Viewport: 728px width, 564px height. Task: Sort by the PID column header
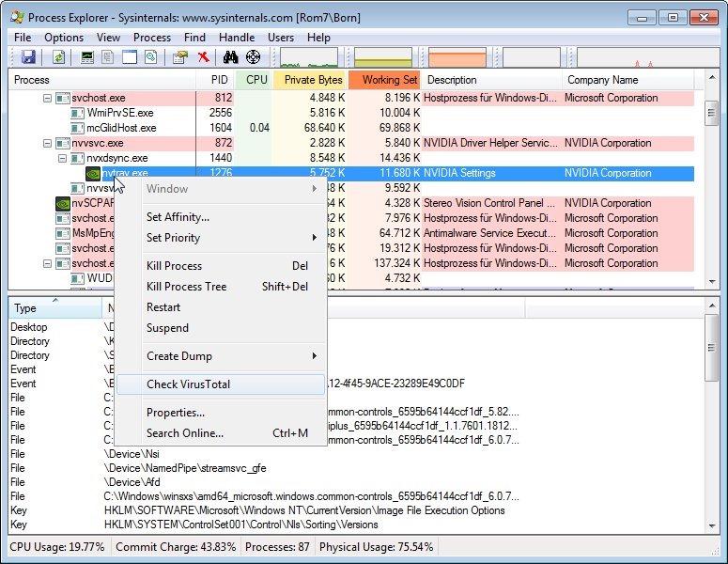tap(216, 80)
